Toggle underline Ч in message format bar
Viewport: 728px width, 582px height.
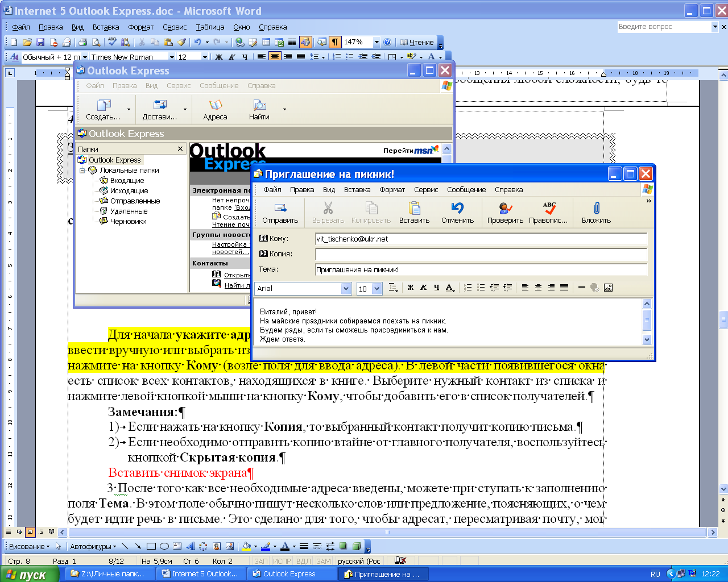coord(437,288)
